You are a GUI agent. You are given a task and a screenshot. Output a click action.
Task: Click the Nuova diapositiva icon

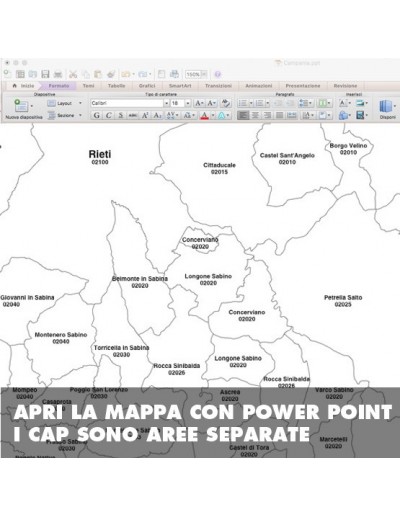pos(21,106)
